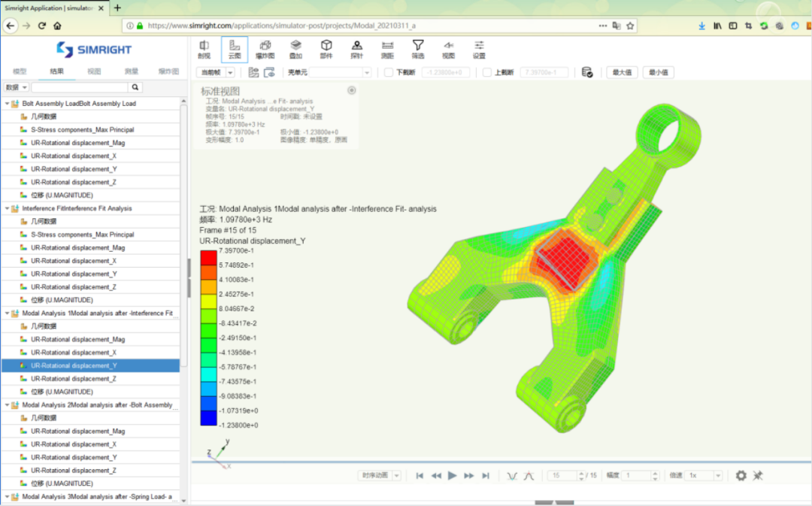
Task: Collapse the Modal Analysis 1 tree node
Action: click(x=7, y=314)
